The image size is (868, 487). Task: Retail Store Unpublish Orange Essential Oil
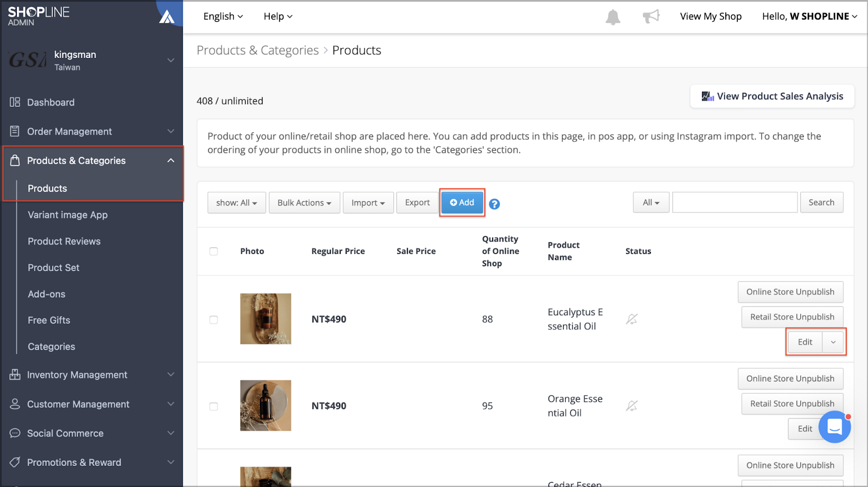792,403
